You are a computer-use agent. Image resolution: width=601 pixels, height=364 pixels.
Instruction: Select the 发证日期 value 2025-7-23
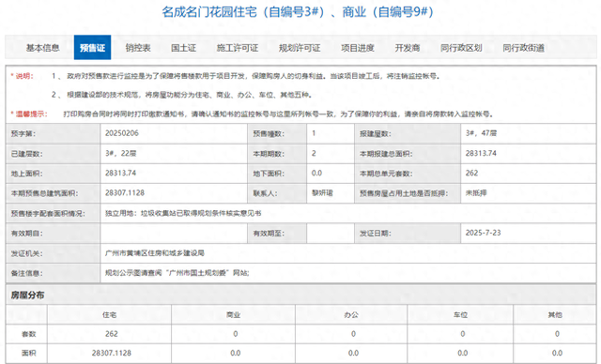click(483, 233)
